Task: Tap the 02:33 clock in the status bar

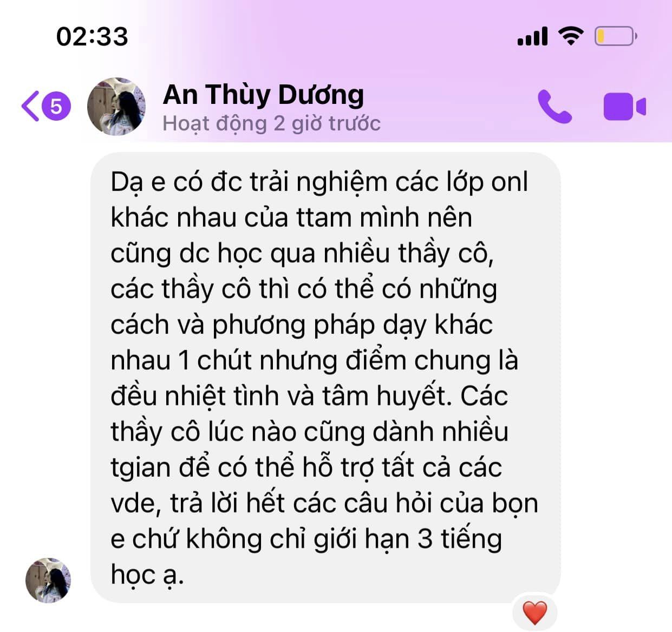Action: [92, 36]
